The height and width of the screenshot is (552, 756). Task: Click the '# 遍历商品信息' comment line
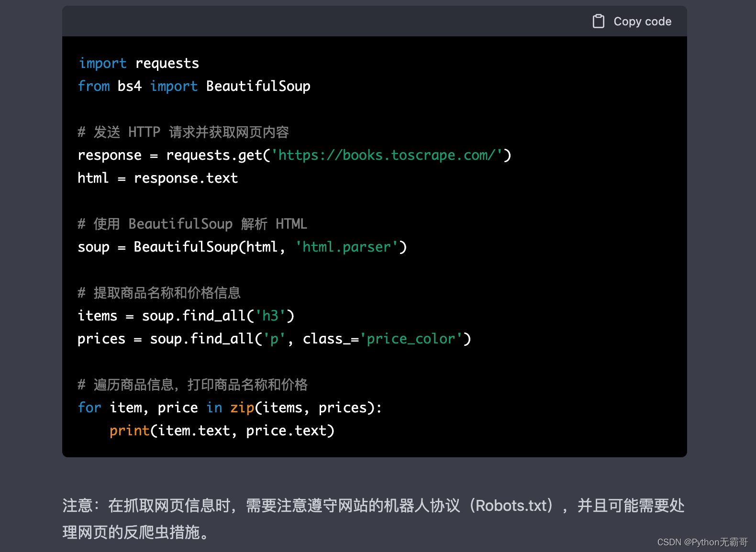(x=193, y=385)
